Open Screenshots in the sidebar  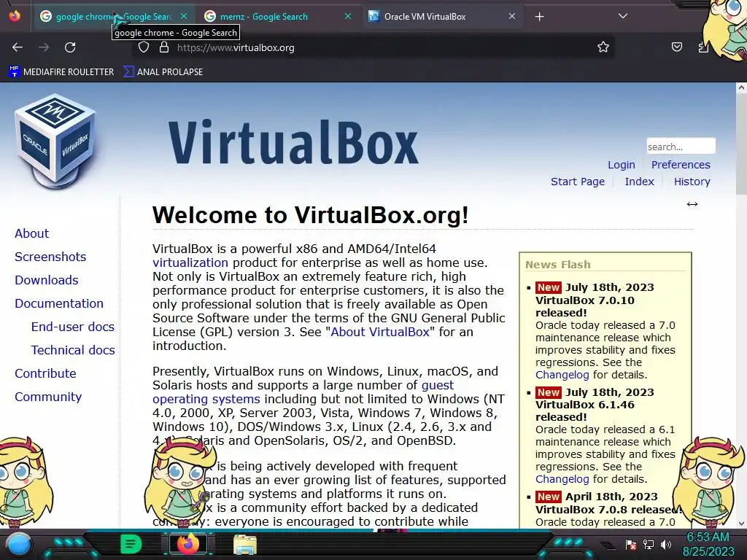point(50,257)
